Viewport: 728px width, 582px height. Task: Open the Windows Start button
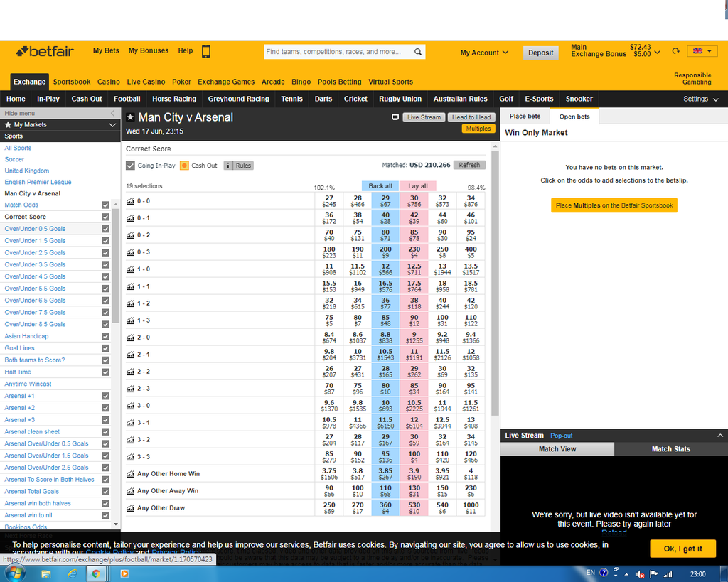(14, 573)
